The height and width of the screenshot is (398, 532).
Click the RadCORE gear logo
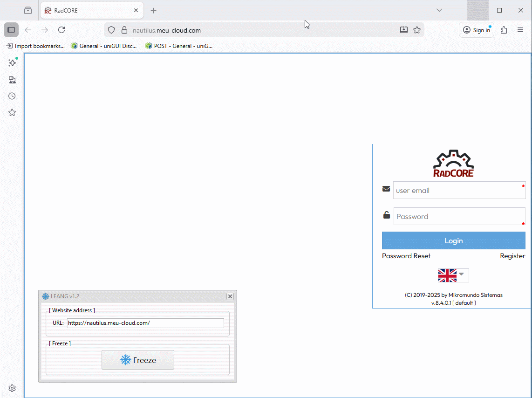click(453, 163)
